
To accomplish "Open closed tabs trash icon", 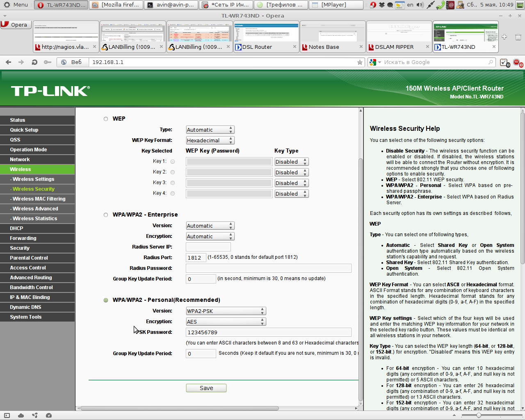I will coord(518,37).
